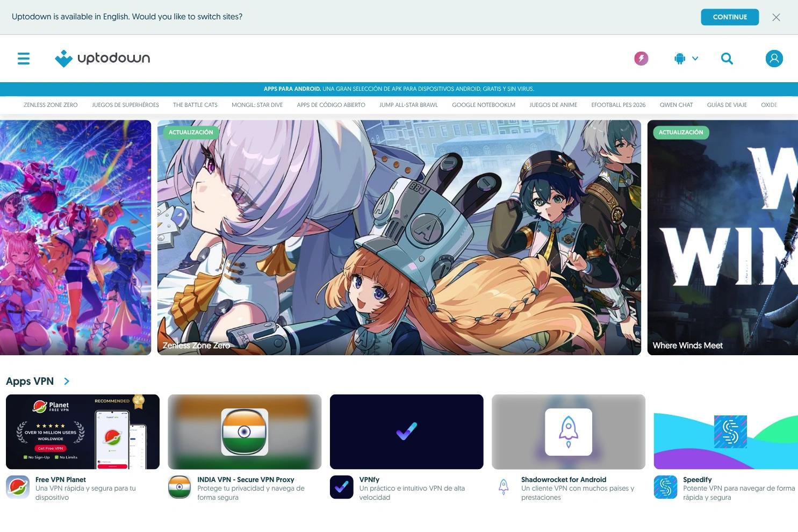
Task: Open the Where Winds Meet banner
Action: click(723, 238)
